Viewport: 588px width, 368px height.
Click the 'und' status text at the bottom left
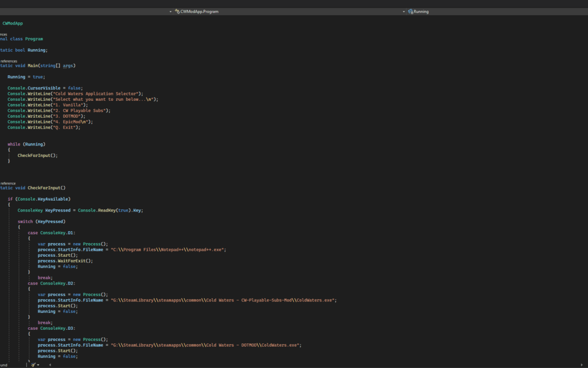click(4, 365)
